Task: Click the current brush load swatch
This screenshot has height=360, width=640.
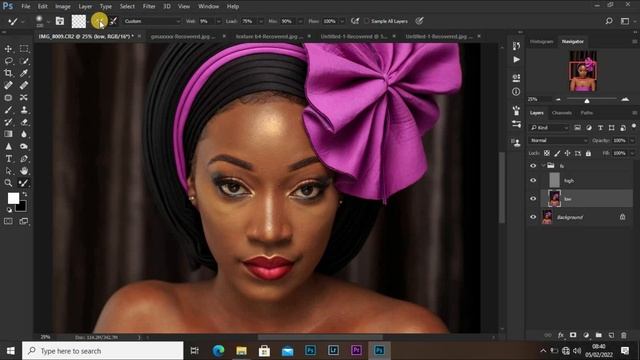Action: pyautogui.click(x=79, y=21)
